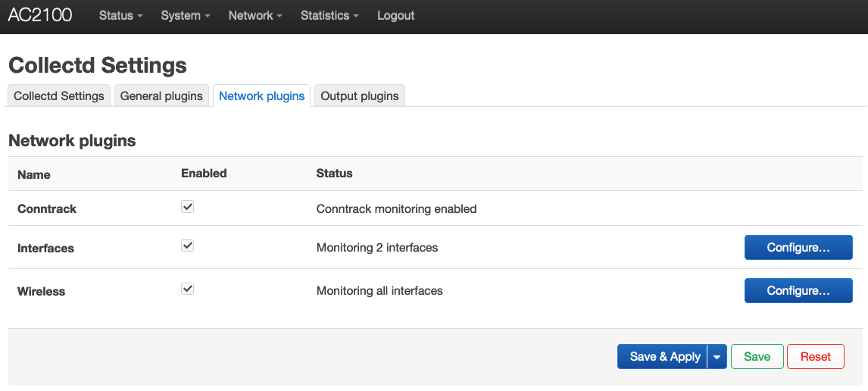This screenshot has height=391, width=868.
Task: Open the Network navigation menu
Action: 255,15
